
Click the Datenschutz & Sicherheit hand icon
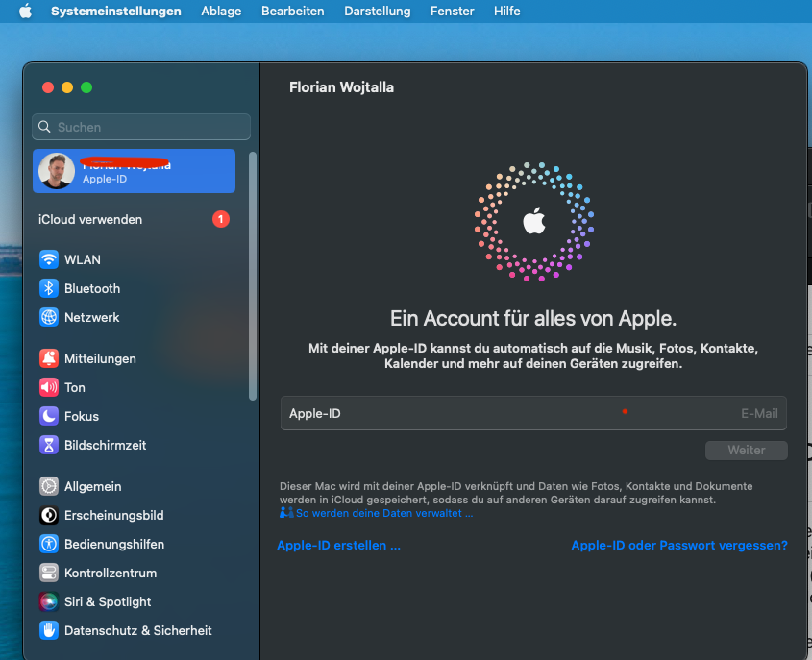(x=49, y=630)
